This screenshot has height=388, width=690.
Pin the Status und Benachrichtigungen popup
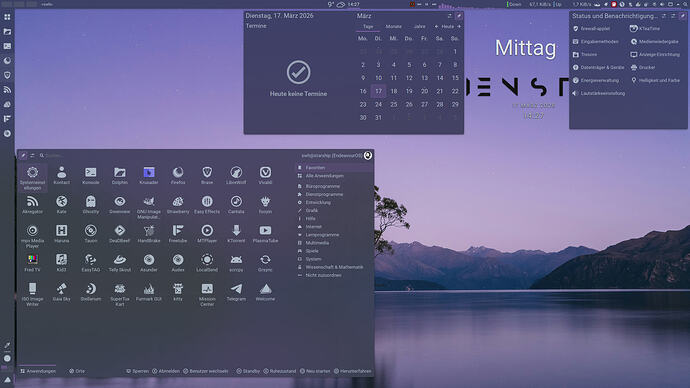tap(683, 16)
